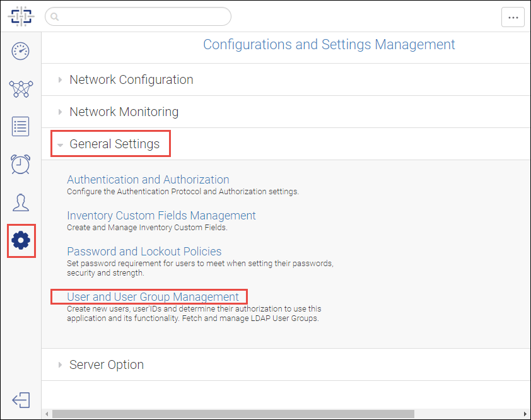Viewport: 531px width, 420px height.
Task: Click the logout icon in sidebar
Action: click(21, 400)
